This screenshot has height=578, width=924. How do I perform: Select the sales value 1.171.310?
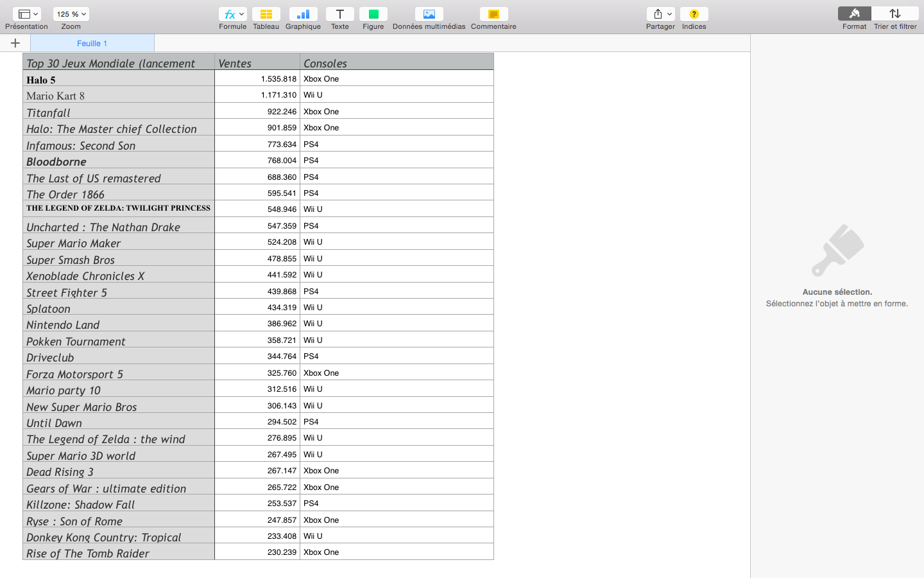257,94
